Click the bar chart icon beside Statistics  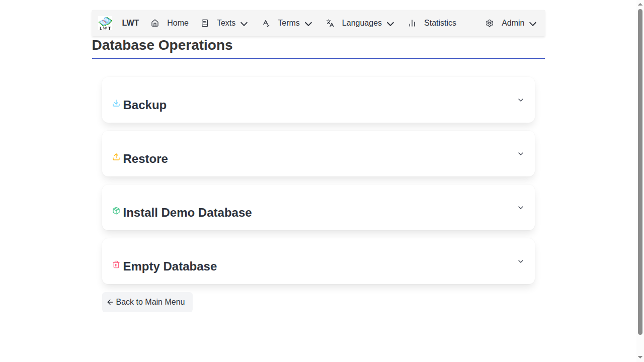pos(412,23)
